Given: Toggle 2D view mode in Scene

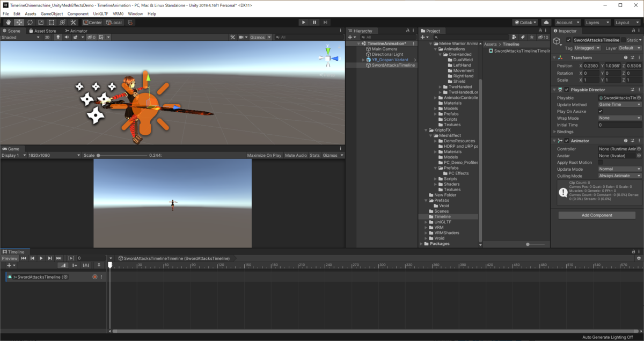Looking at the screenshot, I should point(47,37).
